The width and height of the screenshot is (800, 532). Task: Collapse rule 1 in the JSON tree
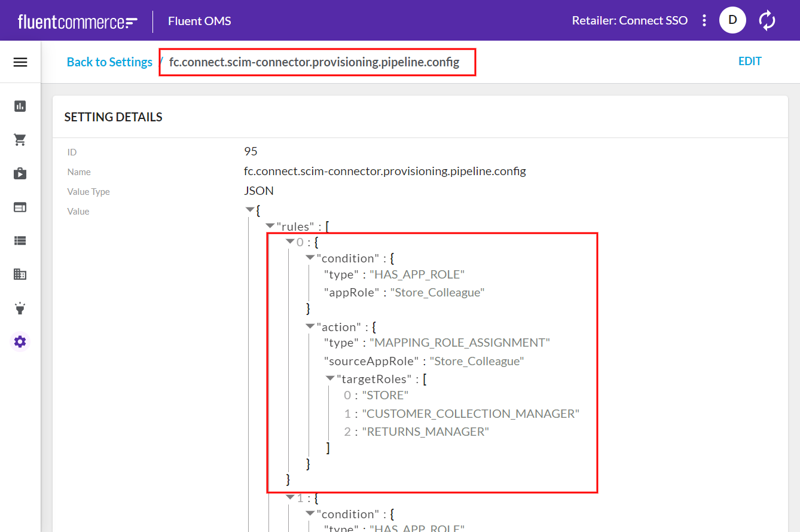point(290,497)
